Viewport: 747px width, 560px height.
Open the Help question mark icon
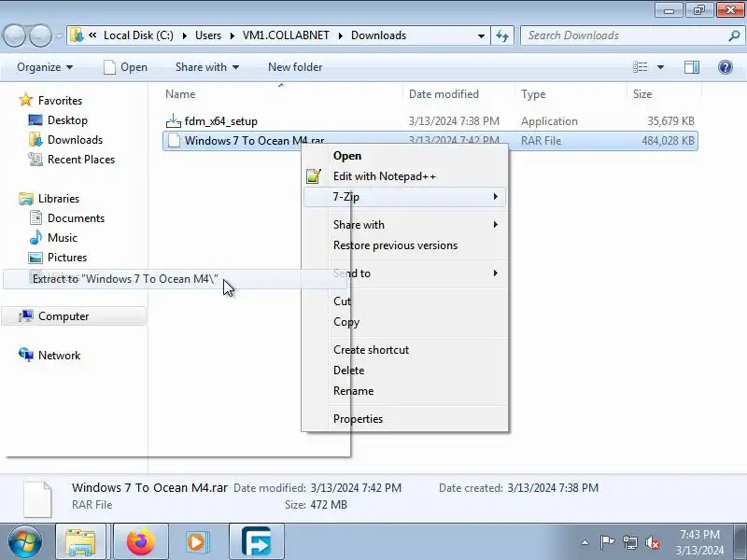click(x=725, y=67)
